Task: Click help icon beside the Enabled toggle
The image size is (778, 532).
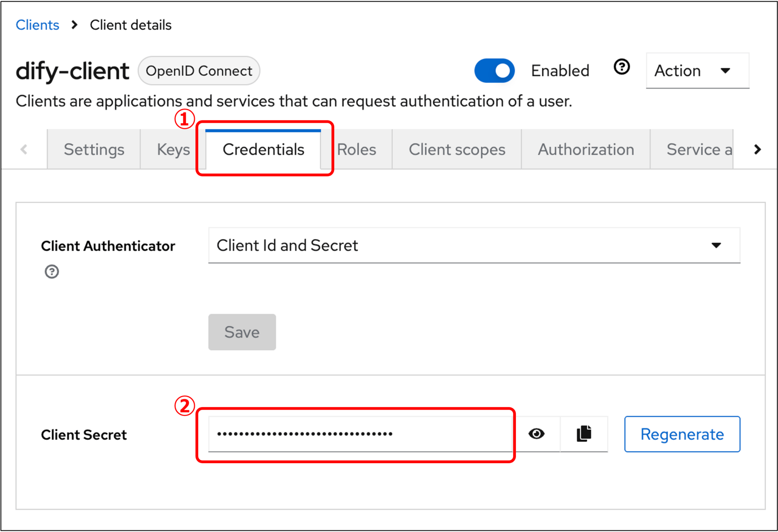Action: (622, 67)
